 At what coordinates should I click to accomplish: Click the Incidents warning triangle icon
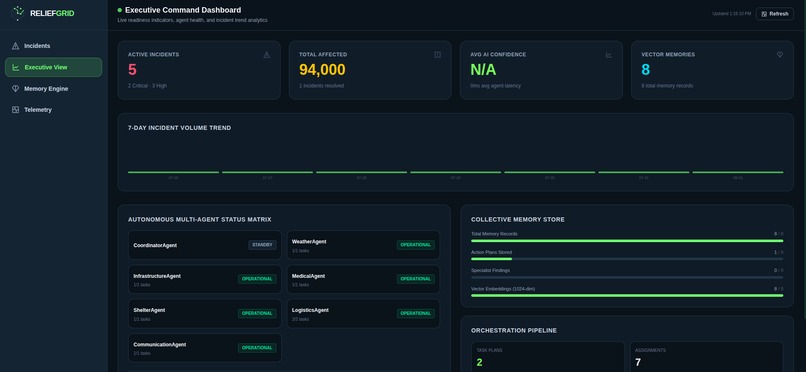15,46
